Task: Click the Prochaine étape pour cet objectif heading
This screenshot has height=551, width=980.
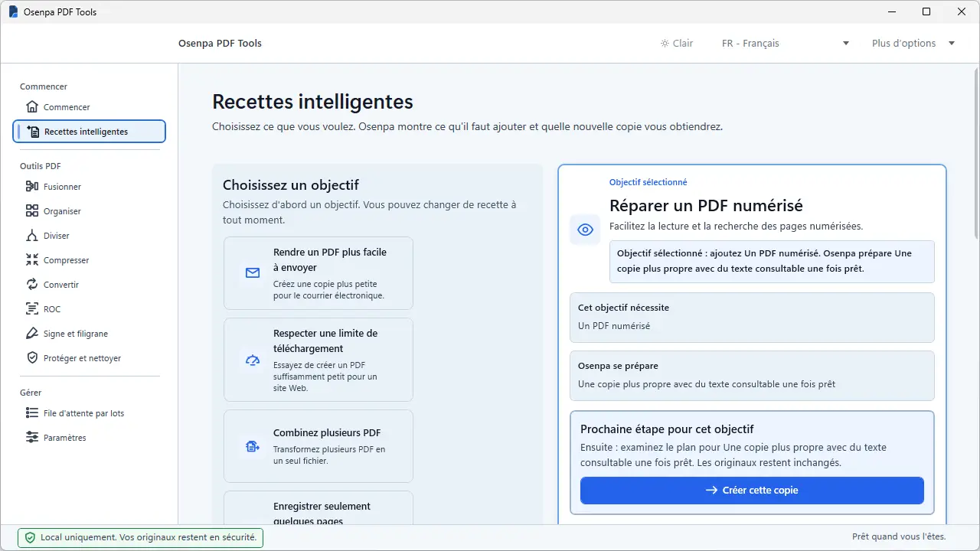Action: pos(668,429)
